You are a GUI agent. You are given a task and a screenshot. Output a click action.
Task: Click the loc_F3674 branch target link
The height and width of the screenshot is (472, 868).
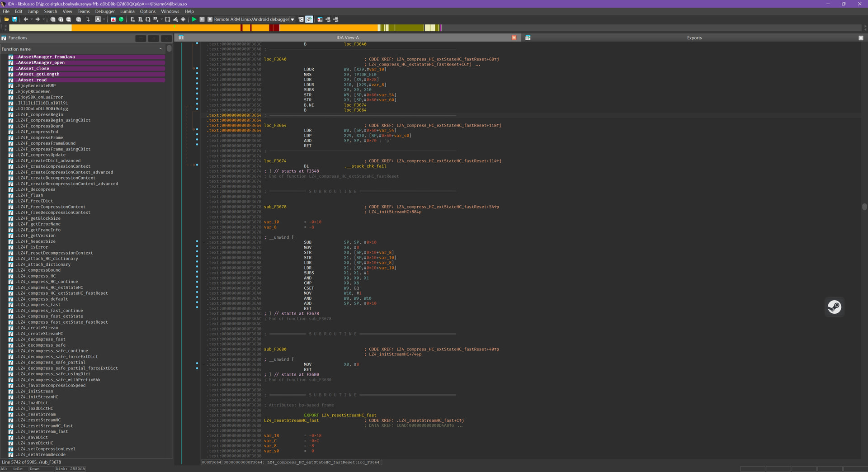(355, 105)
